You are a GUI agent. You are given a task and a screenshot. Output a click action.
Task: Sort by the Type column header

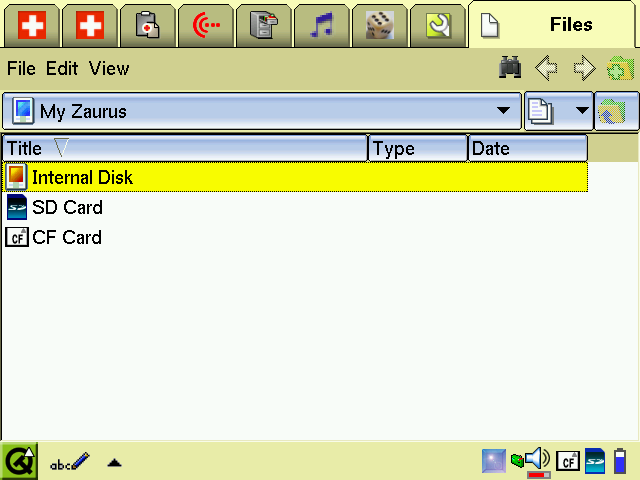[418, 148]
